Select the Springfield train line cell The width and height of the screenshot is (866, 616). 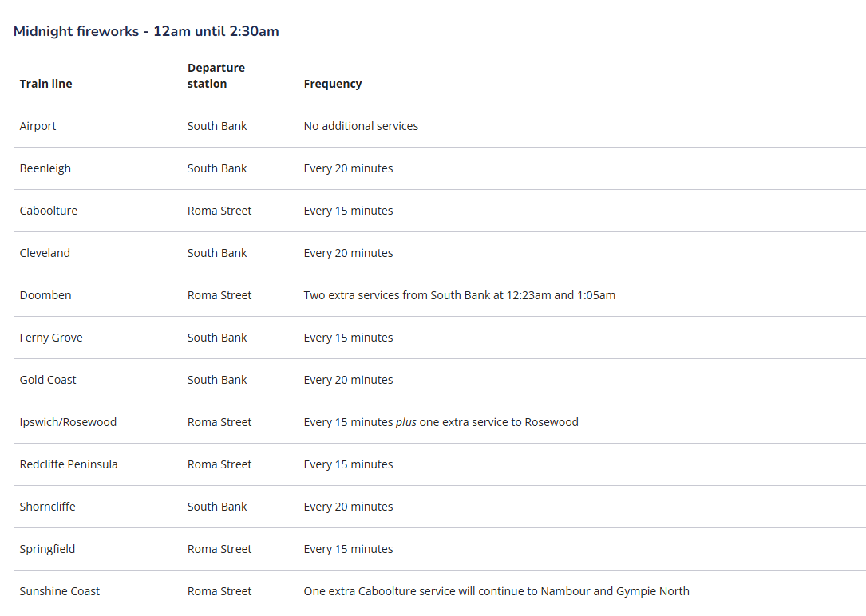47,549
